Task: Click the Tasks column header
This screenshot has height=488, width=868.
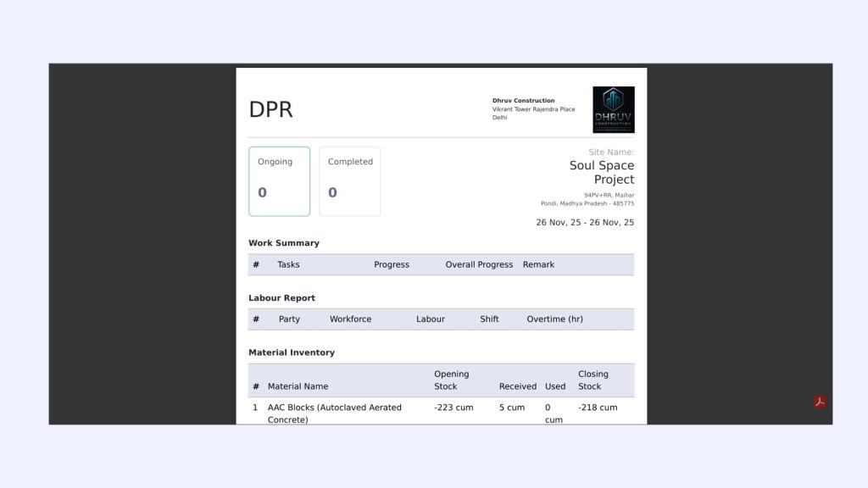Action: pyautogui.click(x=288, y=265)
